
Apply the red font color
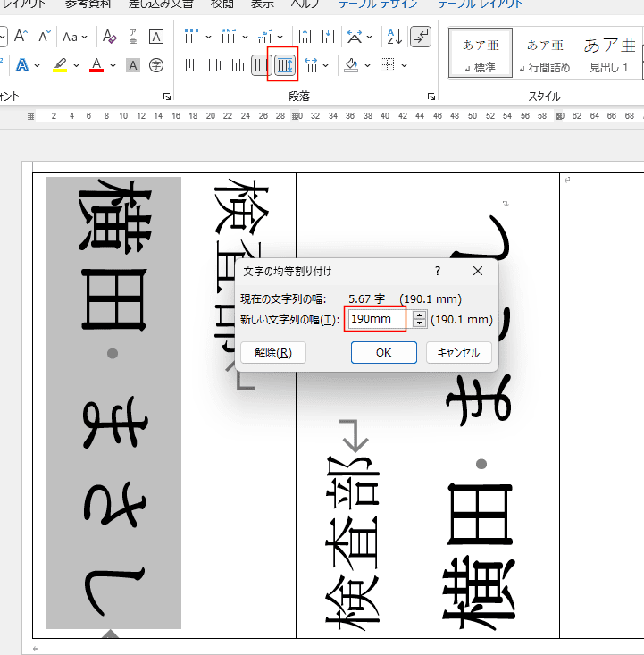click(x=96, y=65)
